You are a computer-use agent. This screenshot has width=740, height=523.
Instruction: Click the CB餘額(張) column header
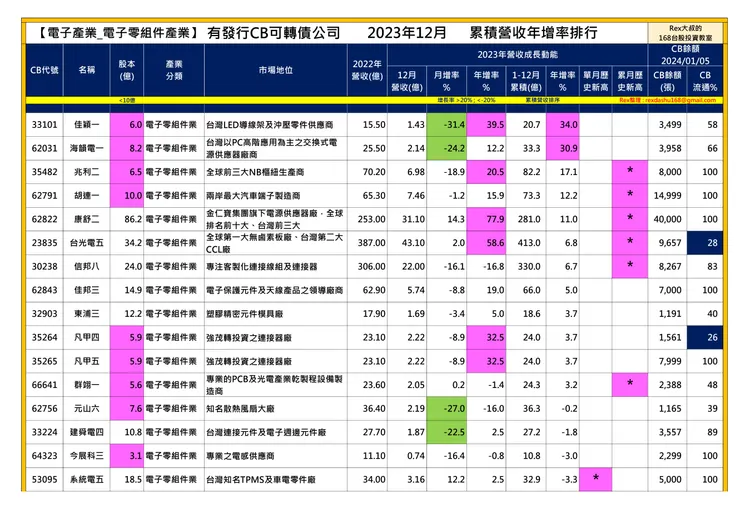click(667, 81)
